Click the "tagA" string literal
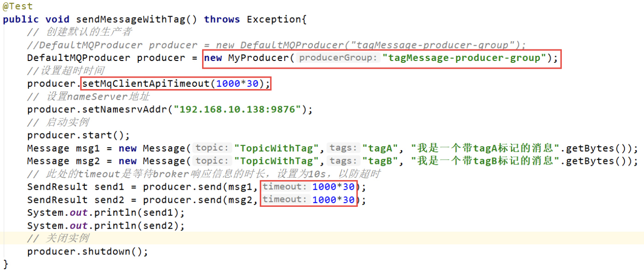 click(380, 148)
